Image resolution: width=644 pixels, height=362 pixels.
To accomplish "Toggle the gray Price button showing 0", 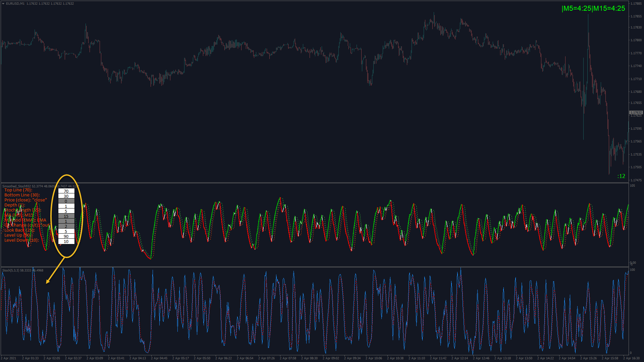I will coord(66,201).
